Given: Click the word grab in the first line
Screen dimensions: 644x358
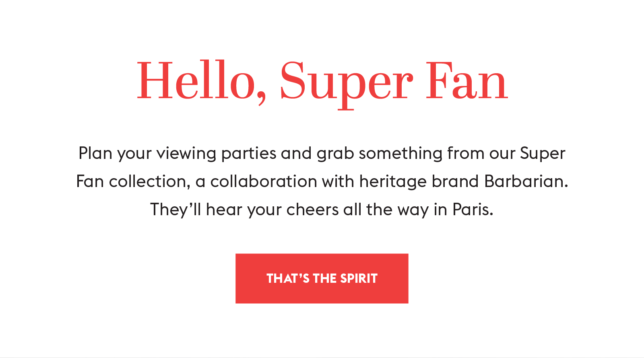Looking at the screenshot, I should [x=335, y=154].
